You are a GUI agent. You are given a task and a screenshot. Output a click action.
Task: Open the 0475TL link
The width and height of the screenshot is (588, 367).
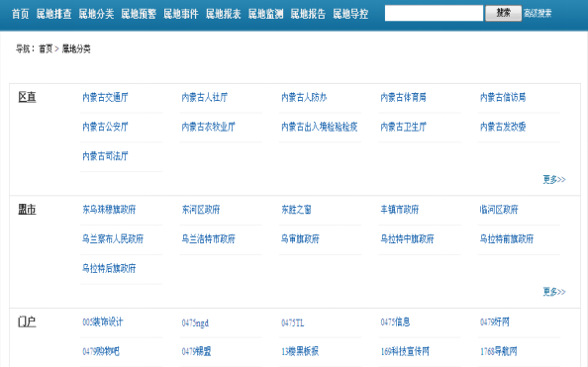[x=293, y=322]
